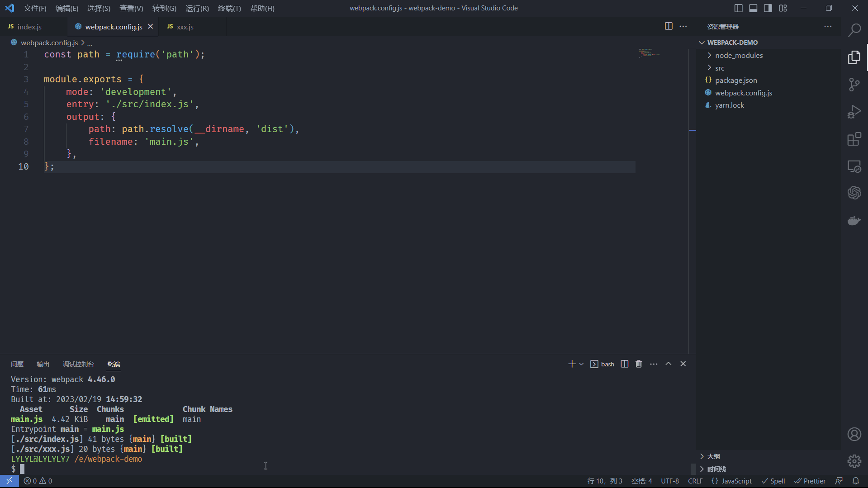Open the Help menu

262,8
